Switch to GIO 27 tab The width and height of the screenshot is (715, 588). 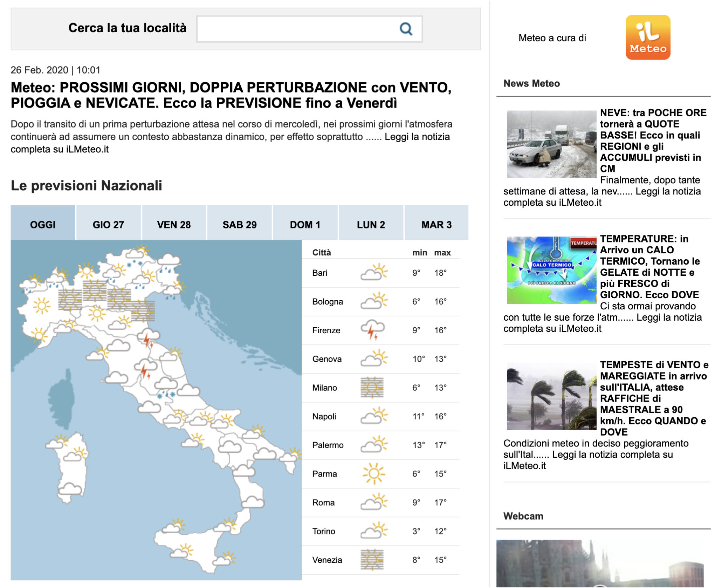tap(108, 224)
